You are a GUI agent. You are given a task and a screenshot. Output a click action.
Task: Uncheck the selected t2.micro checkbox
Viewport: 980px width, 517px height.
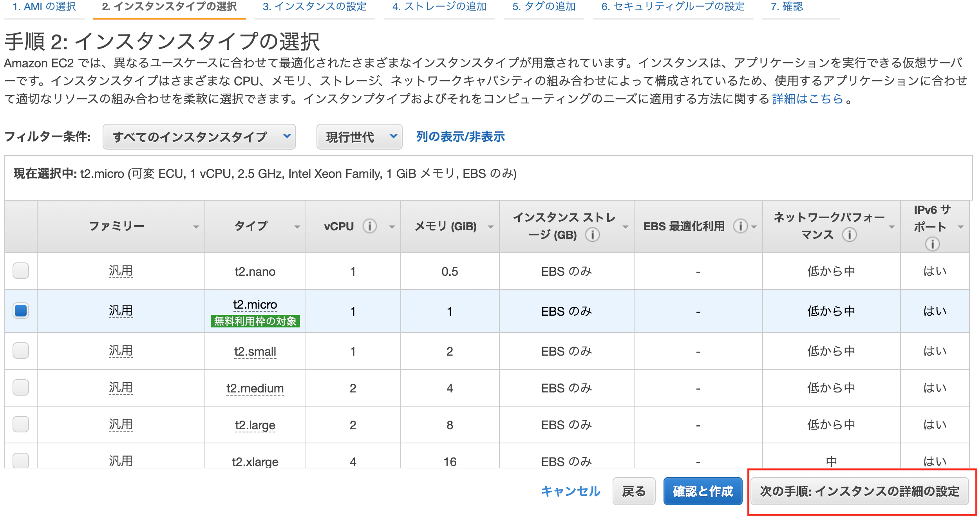pos(21,311)
